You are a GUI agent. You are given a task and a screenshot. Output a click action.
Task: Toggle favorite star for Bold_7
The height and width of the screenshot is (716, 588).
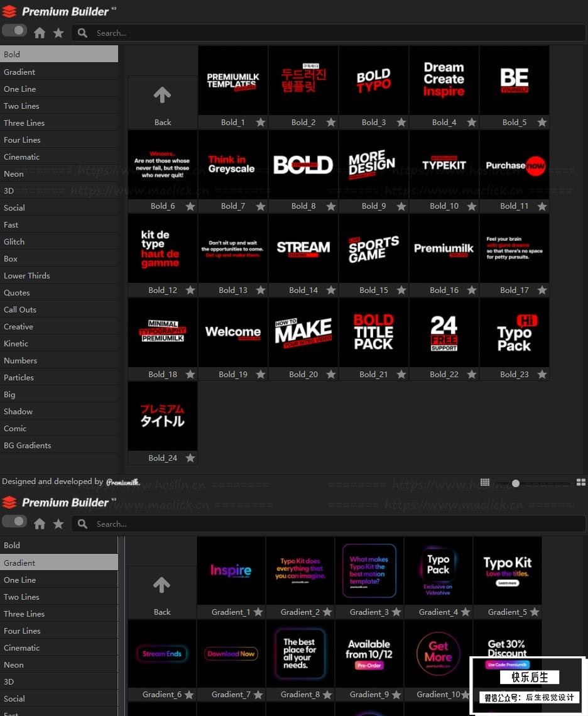pos(261,206)
